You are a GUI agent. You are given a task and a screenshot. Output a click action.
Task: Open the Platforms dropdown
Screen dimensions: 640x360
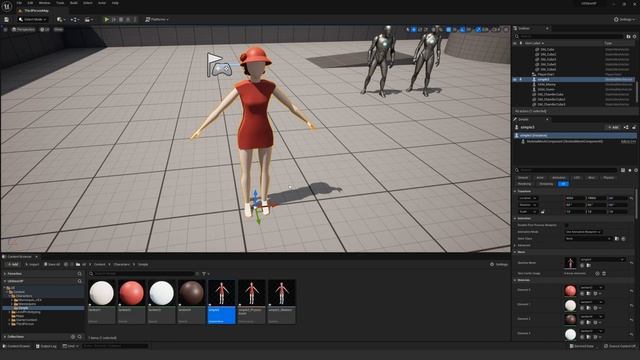[157, 19]
